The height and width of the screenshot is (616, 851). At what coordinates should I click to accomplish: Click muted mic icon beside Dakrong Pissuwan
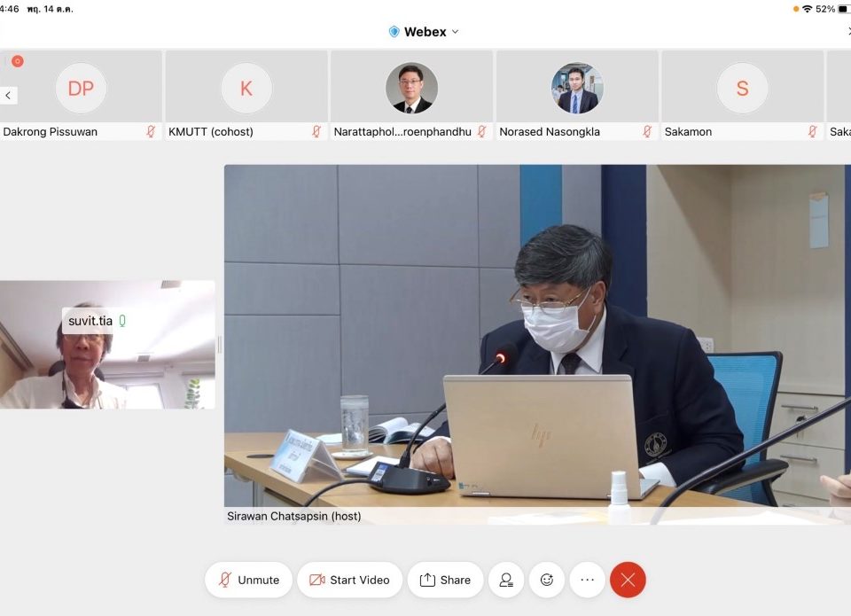[151, 131]
